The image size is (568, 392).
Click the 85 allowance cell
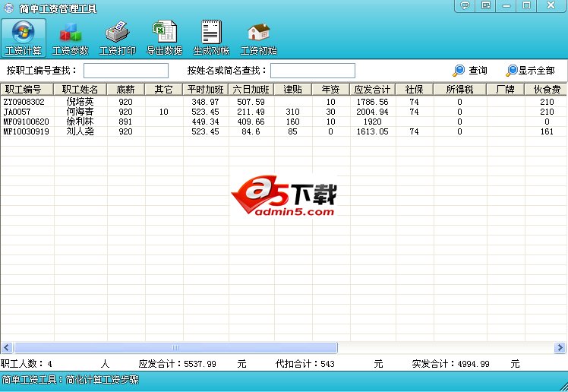click(292, 131)
